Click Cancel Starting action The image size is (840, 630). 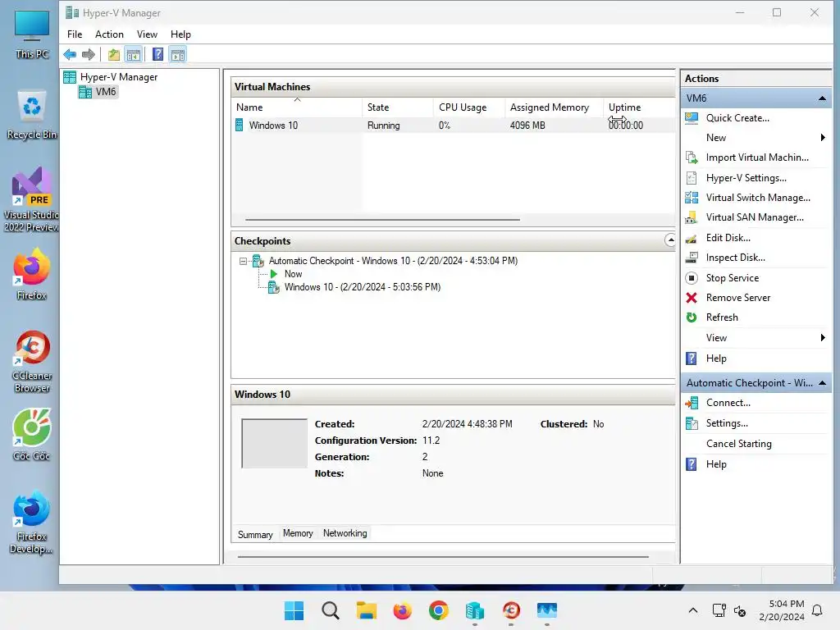coord(738,444)
